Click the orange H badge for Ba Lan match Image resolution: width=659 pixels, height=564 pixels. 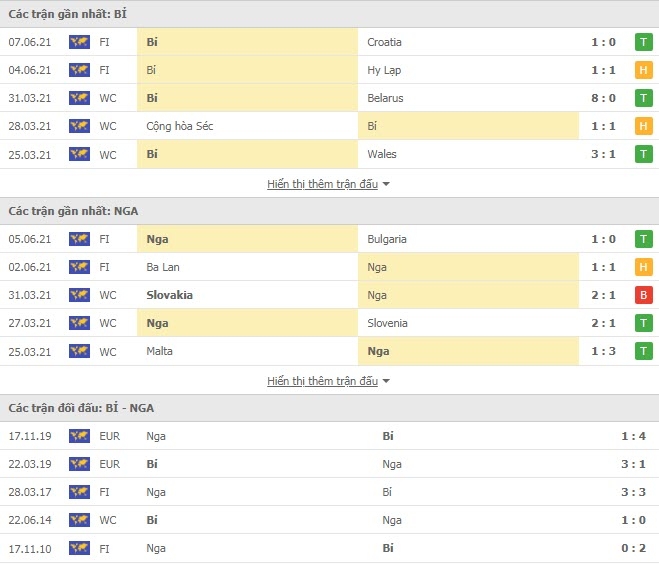[x=643, y=267]
